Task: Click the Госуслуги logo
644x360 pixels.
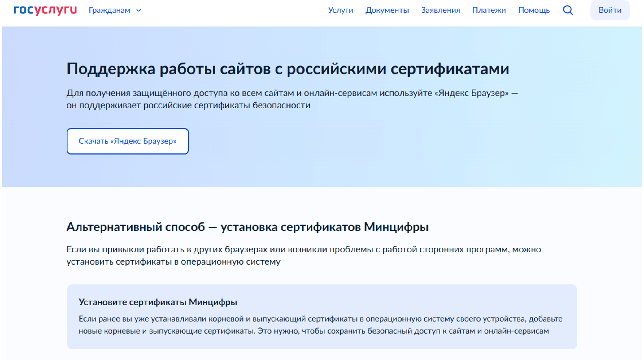Action: pos(46,10)
